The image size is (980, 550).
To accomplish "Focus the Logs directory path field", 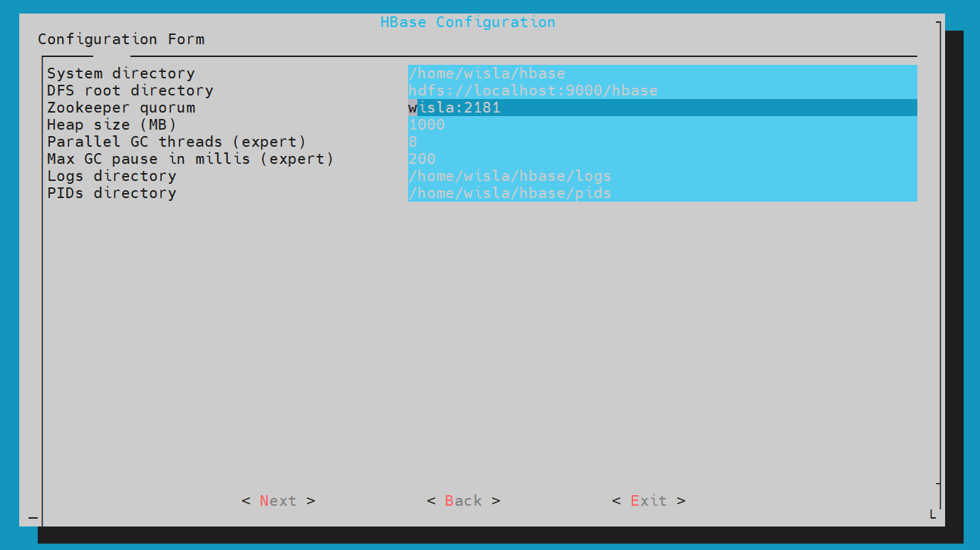I will (x=662, y=176).
